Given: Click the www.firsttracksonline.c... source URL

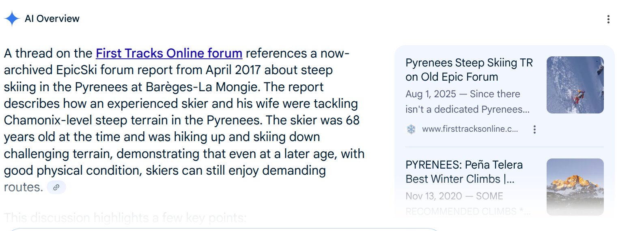Looking at the screenshot, I should click(470, 129).
